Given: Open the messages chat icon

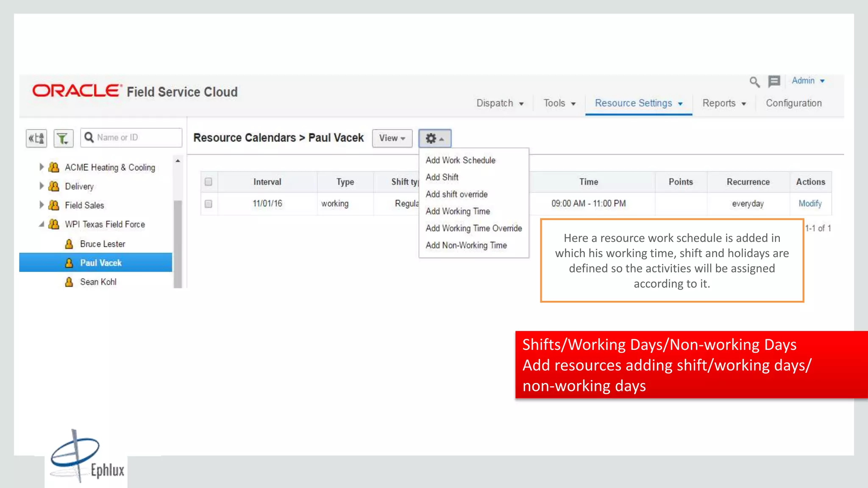Looking at the screenshot, I should click(x=774, y=81).
